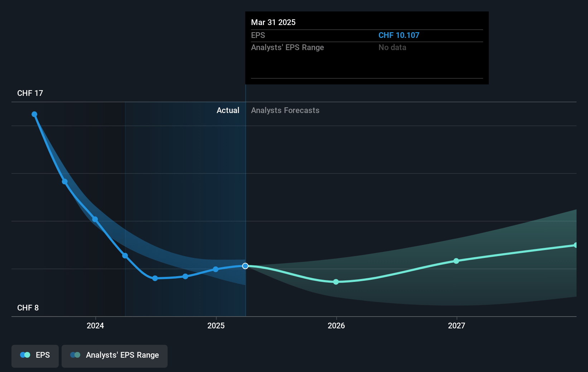Select the Mar 31 2025 EPS data point
This screenshot has width=588, height=372.
[245, 266]
